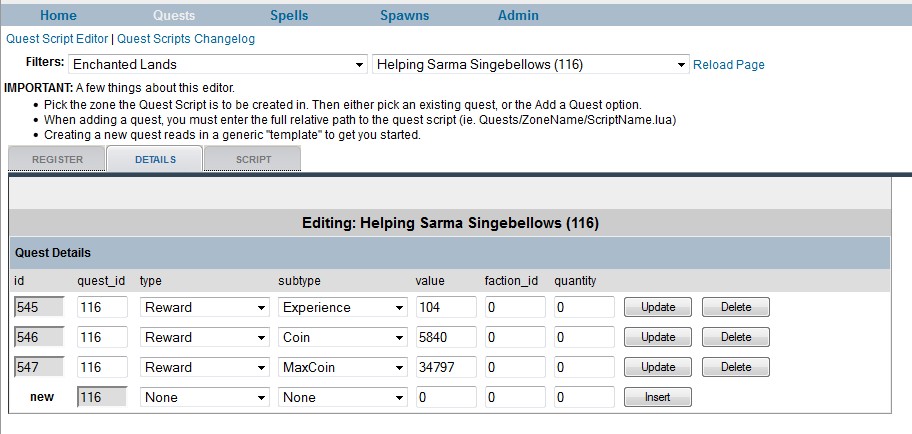Click the Reload Page link
Viewport: 912px width, 434px height.
click(729, 65)
